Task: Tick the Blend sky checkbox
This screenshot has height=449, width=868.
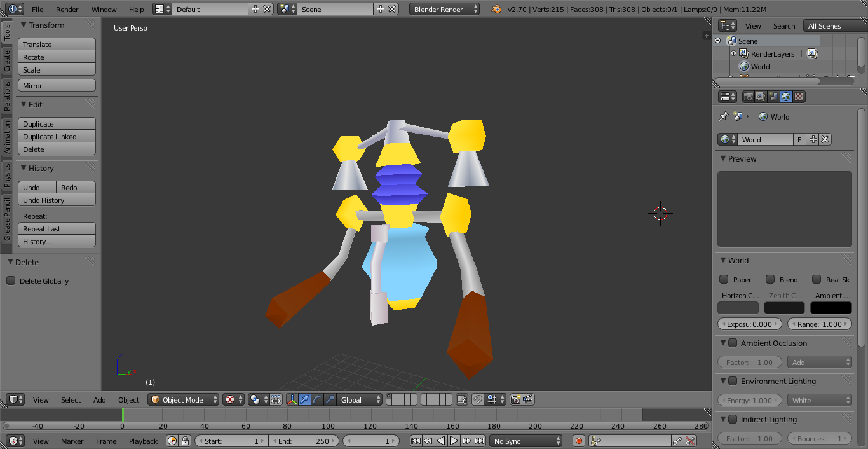Action: click(770, 280)
